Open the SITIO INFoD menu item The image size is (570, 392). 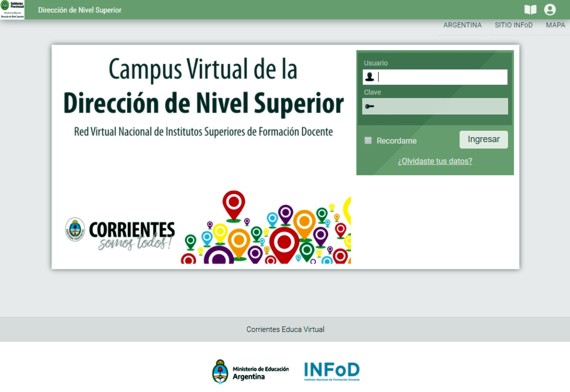tap(513, 25)
